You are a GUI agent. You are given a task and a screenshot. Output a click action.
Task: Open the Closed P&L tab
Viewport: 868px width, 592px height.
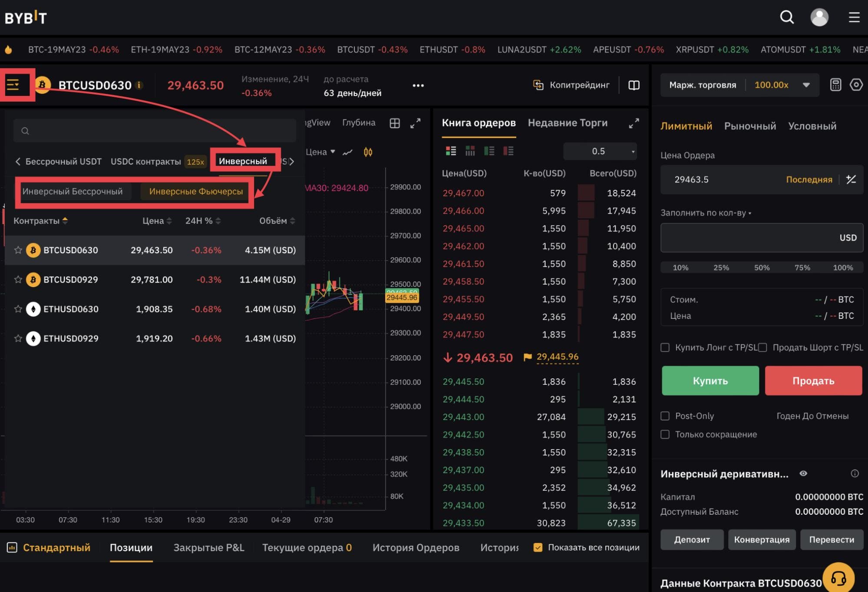209,548
